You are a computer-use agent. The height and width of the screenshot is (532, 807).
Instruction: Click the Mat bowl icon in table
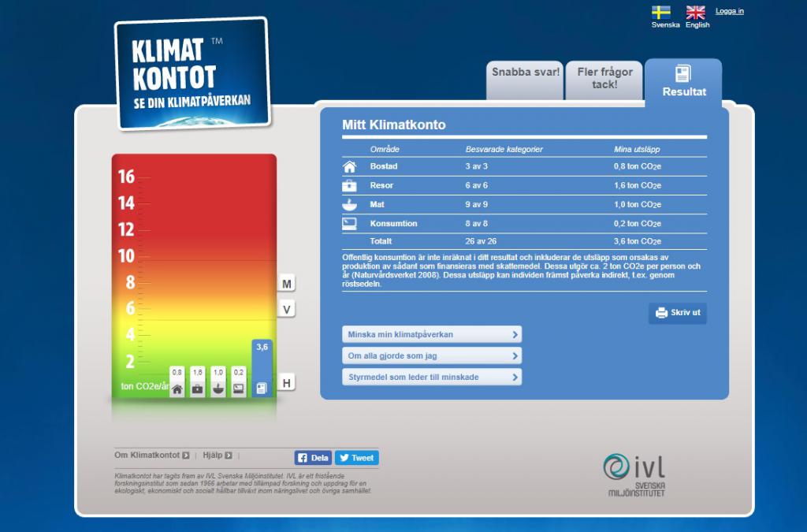coord(349,204)
